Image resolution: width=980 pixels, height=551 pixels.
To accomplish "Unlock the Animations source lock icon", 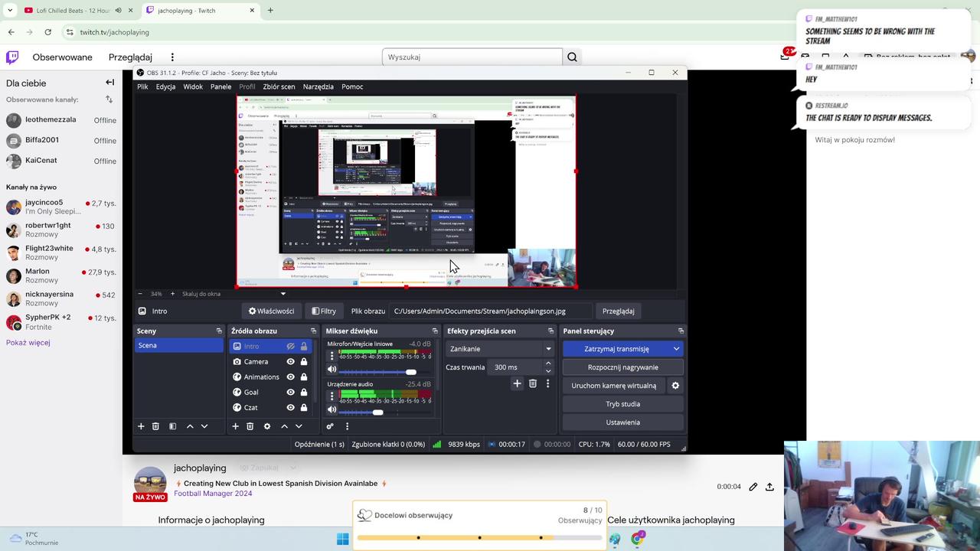I will (x=304, y=377).
